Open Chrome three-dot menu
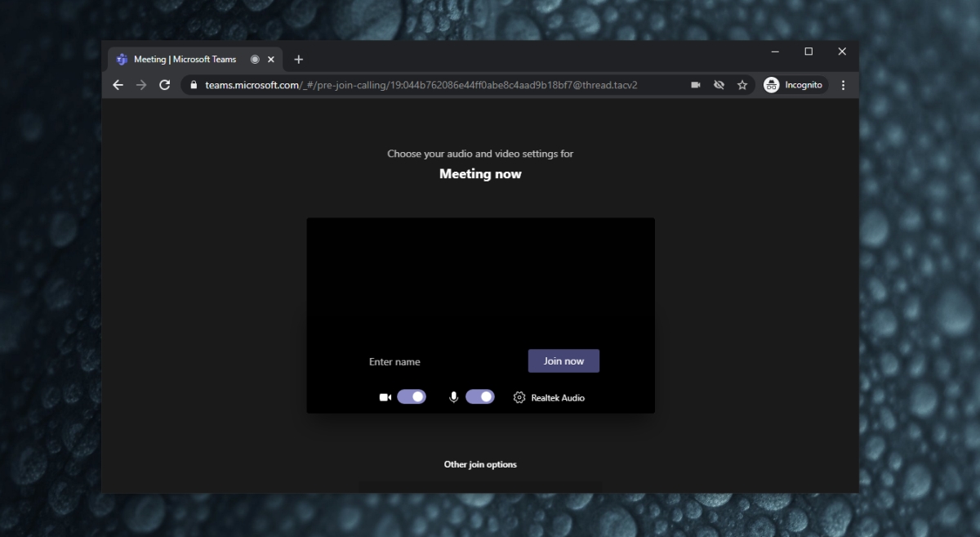The width and height of the screenshot is (980, 537). 844,85
